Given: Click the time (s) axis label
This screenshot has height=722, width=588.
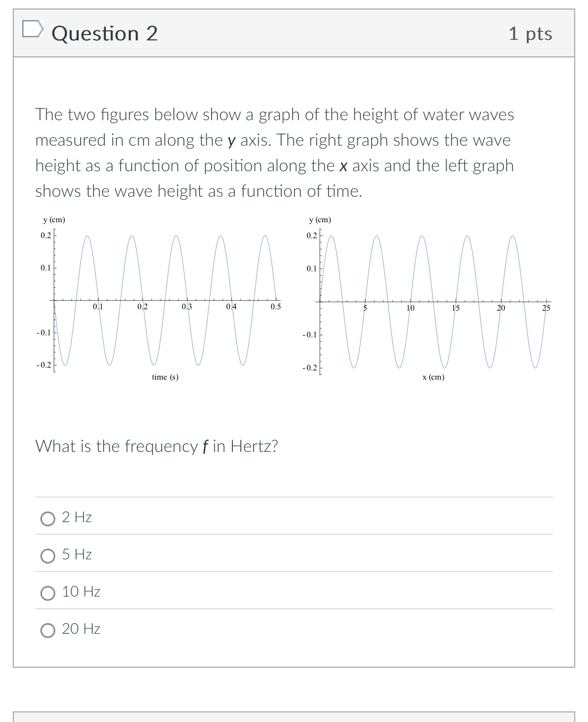Looking at the screenshot, I should [x=164, y=376].
